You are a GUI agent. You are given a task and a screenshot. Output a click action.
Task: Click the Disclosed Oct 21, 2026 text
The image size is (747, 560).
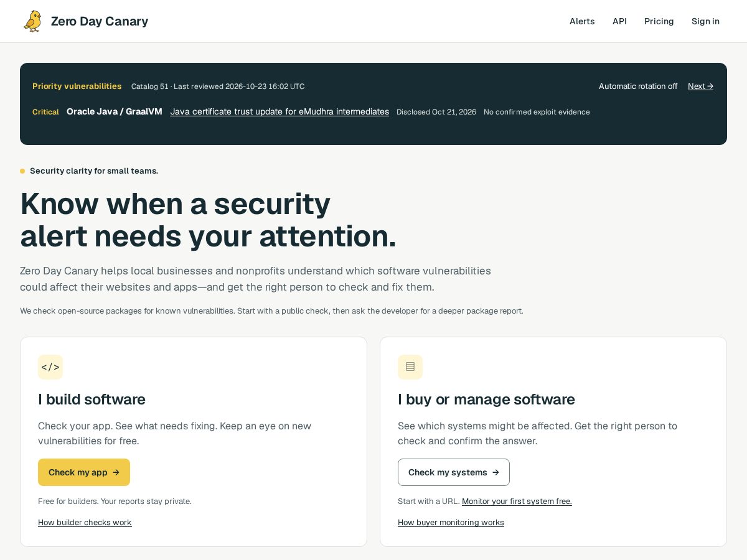[x=436, y=112]
